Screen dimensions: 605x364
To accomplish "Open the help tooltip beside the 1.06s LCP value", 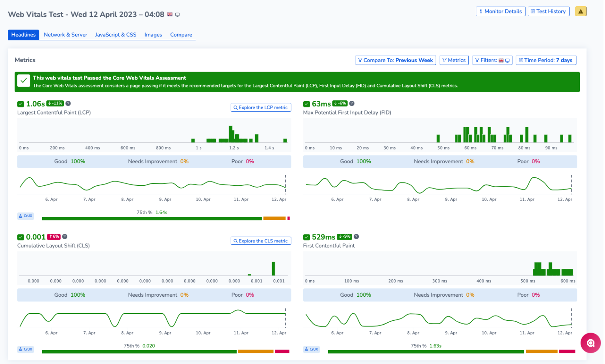I will click(68, 103).
